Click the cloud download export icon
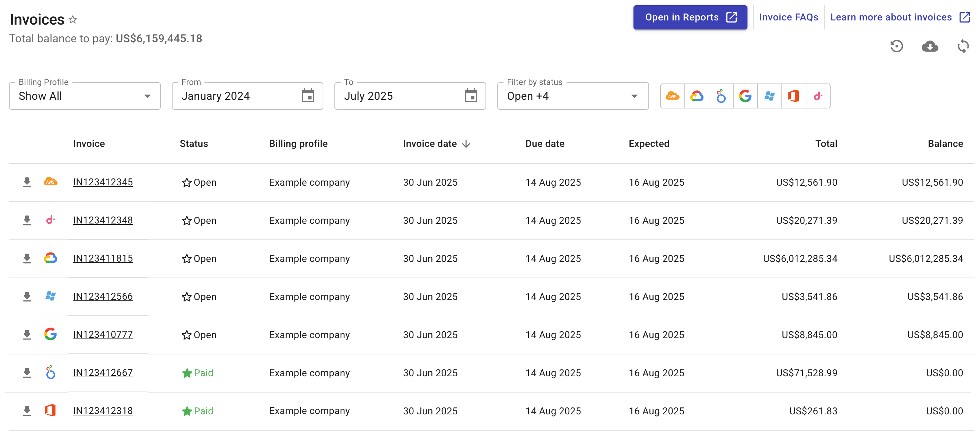This screenshot has width=980, height=431. pos(930,46)
